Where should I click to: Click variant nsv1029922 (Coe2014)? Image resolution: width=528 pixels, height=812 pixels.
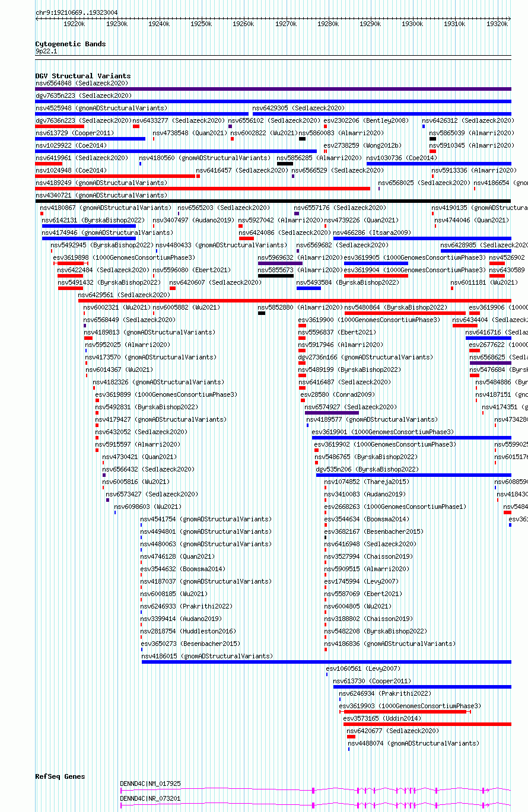coord(71,145)
